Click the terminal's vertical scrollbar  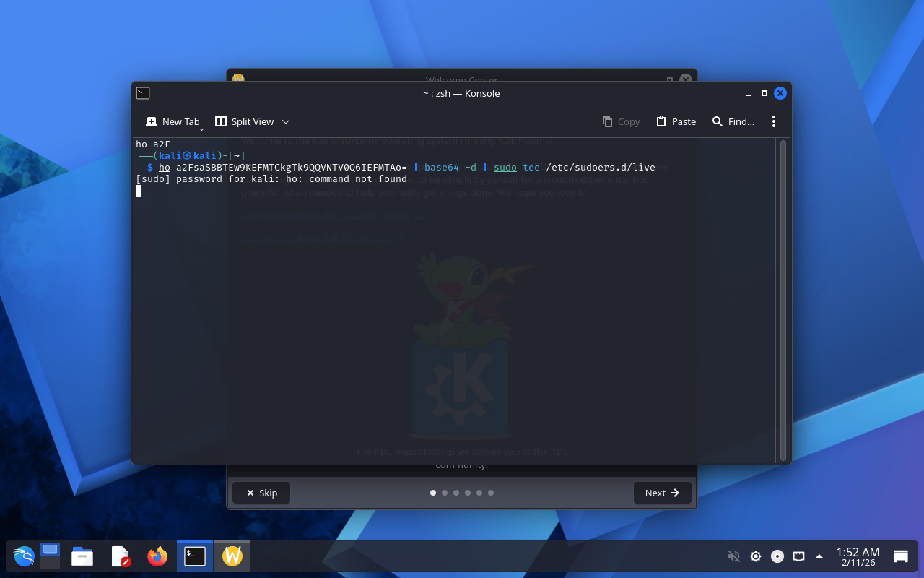click(783, 300)
